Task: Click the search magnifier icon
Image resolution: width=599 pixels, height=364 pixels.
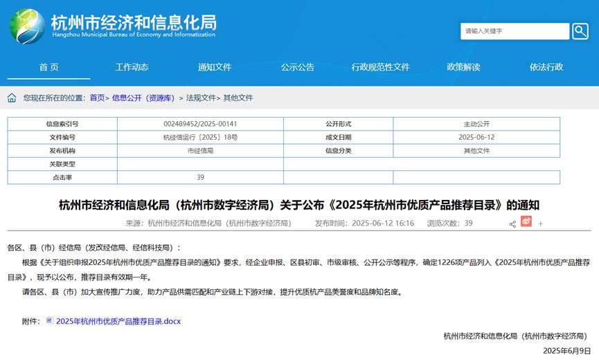Action: click(580, 31)
